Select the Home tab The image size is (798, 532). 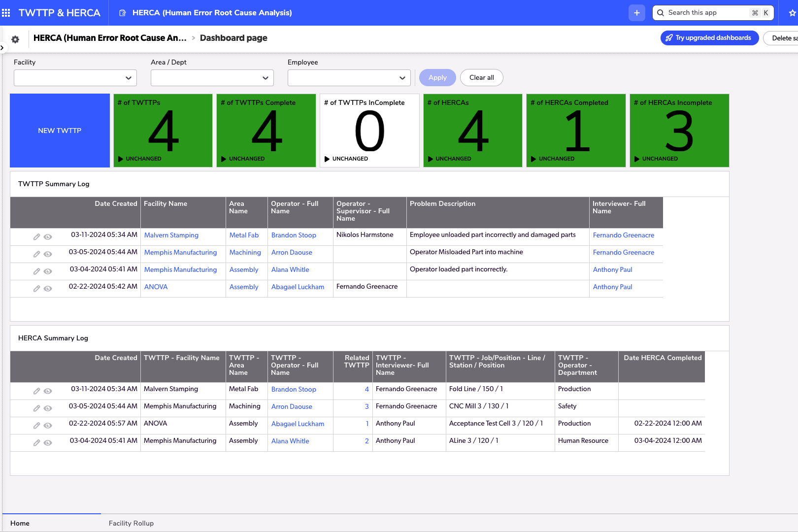pos(20,523)
